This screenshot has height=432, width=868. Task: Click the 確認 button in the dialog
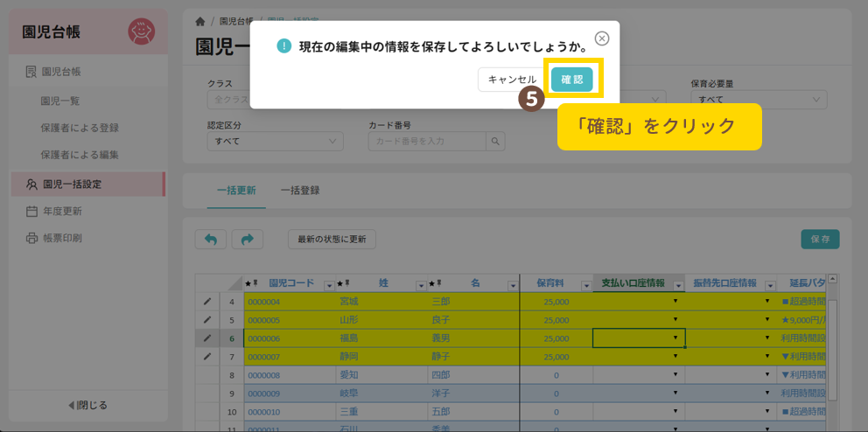pyautogui.click(x=571, y=80)
